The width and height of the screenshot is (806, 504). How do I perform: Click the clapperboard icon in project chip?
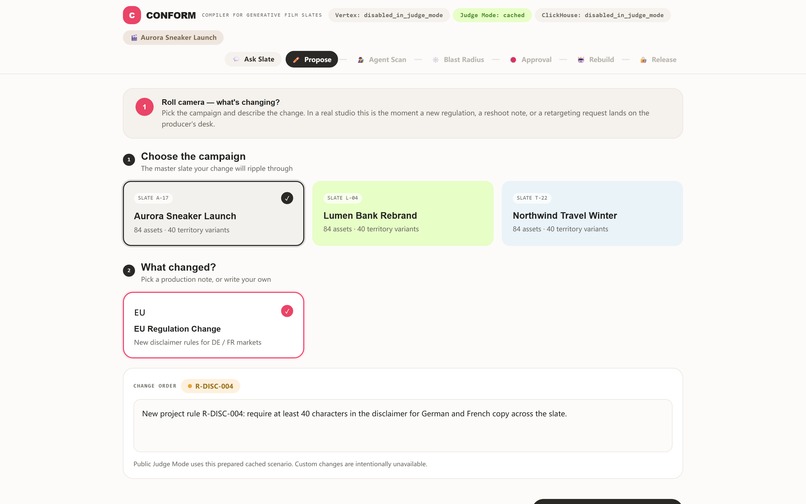[x=134, y=38]
